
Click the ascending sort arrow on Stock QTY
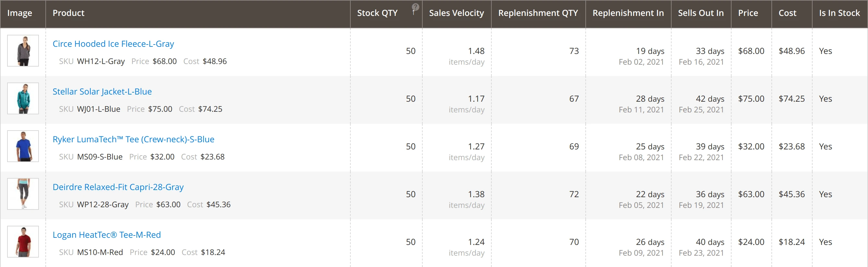(414, 14)
